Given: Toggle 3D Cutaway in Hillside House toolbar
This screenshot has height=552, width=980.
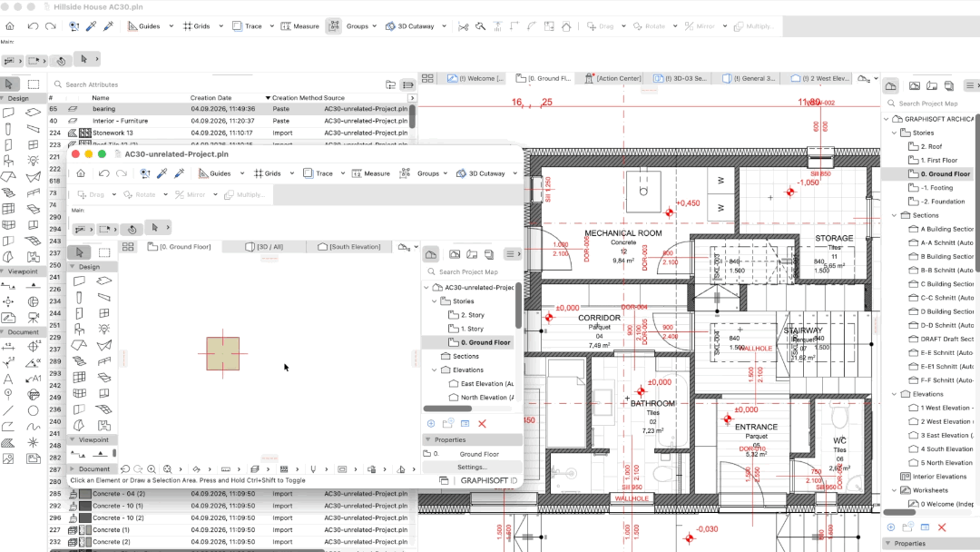Looking at the screenshot, I should 410,26.
